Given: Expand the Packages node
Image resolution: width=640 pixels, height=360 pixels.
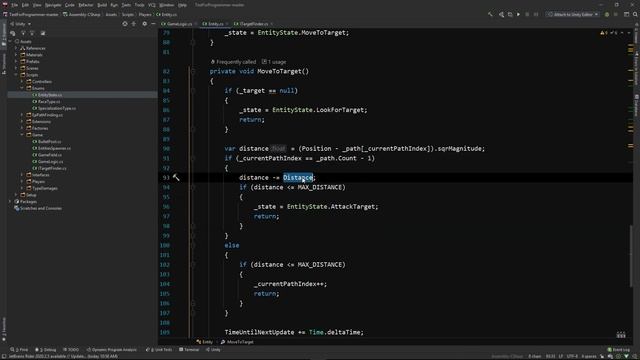Looking at the screenshot, I should [11, 202].
